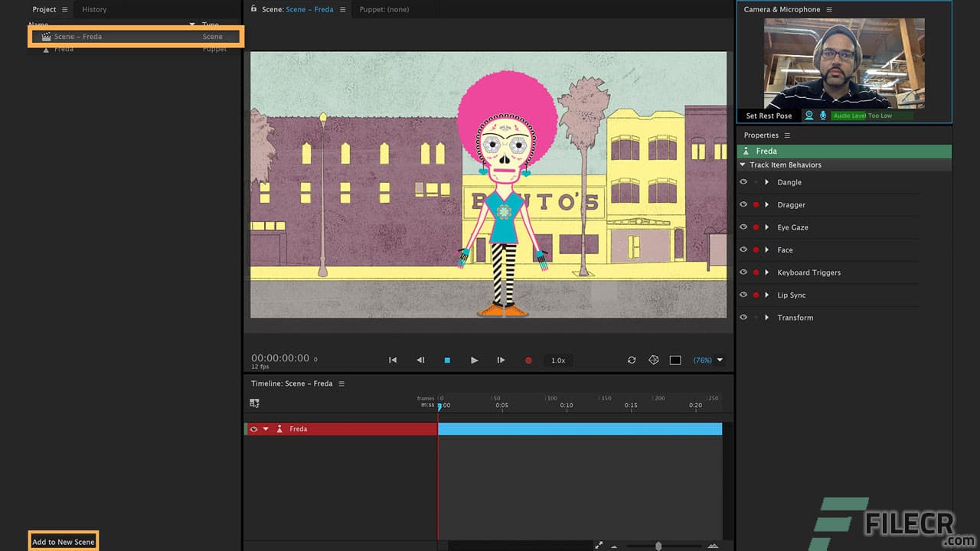Screen dimensions: 980x551
Task: Switch to the History tab
Action: (x=93, y=9)
